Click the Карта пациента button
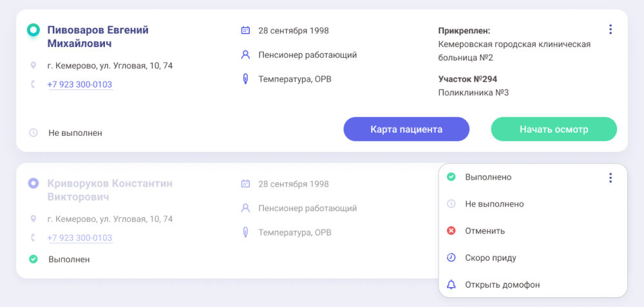This screenshot has height=307, width=644. [x=406, y=129]
